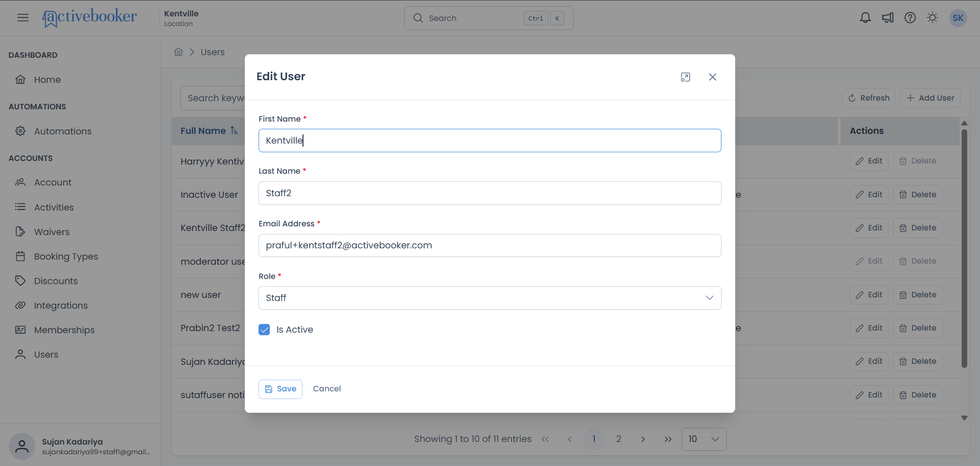
Task: Click the top Search bar
Action: coord(489,18)
